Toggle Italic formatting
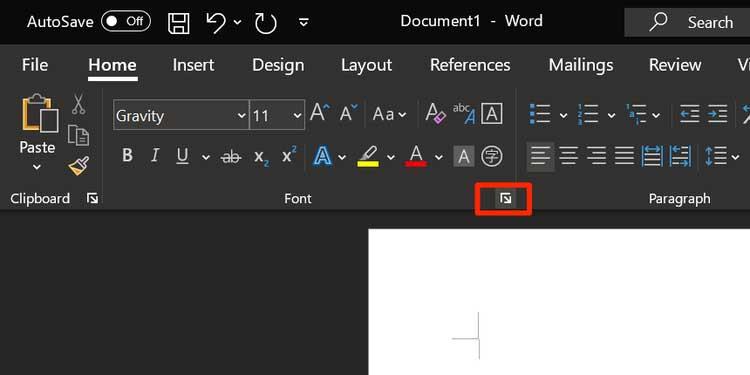The image size is (750, 375). click(x=154, y=156)
